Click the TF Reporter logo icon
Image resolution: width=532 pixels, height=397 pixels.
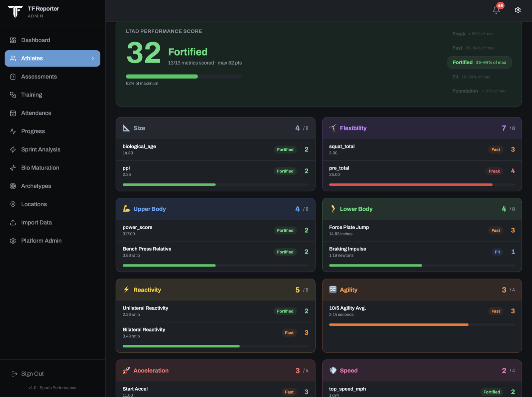[x=15, y=12]
